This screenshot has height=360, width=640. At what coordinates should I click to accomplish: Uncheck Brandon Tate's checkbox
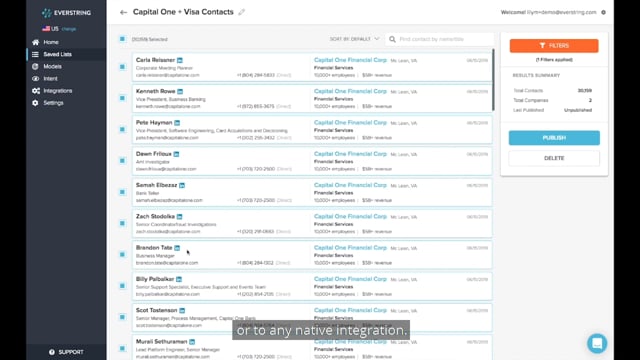tap(122, 254)
